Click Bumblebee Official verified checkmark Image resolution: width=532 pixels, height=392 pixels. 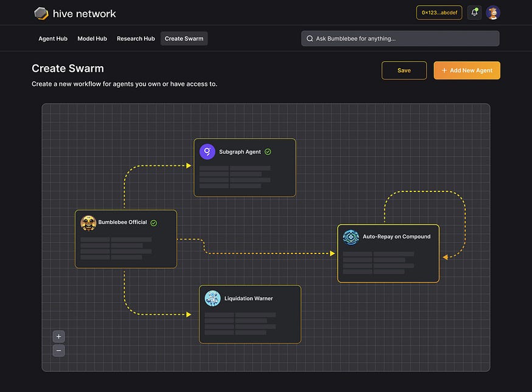[x=154, y=223]
